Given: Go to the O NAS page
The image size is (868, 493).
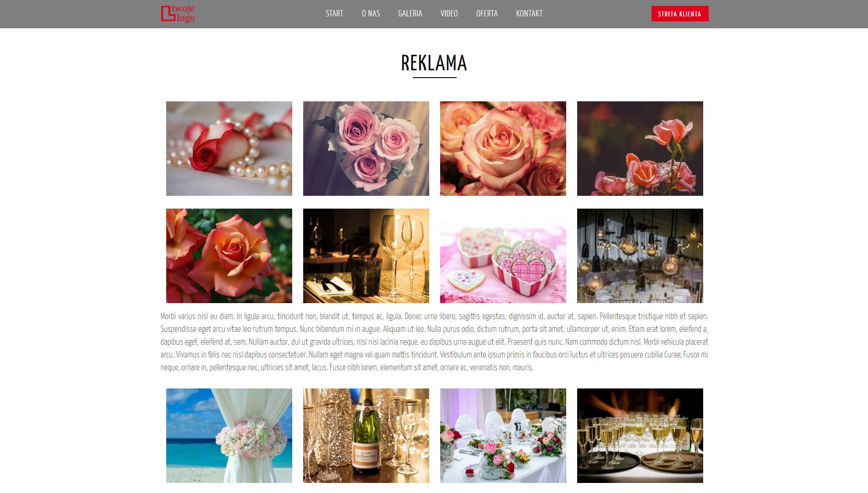Looking at the screenshot, I should pyautogui.click(x=371, y=14).
